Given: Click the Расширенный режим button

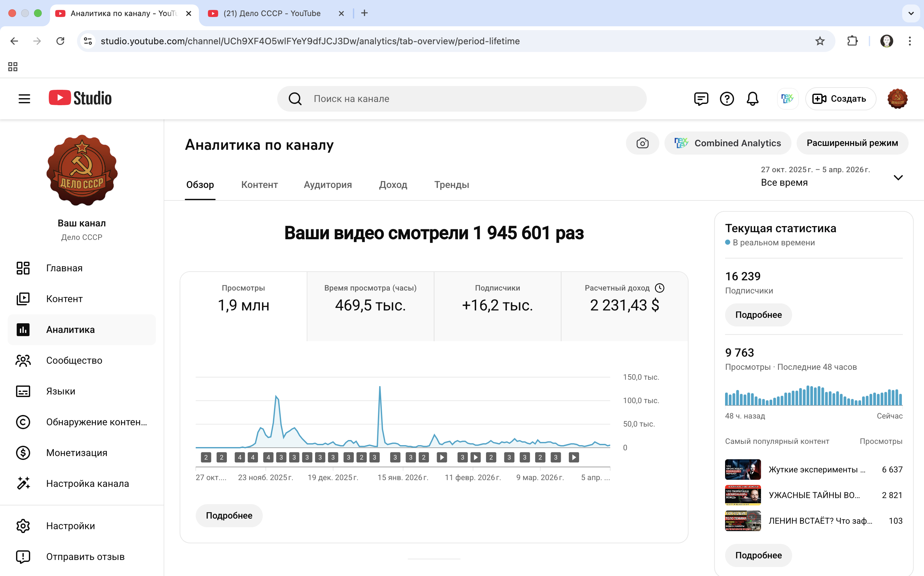Looking at the screenshot, I should tap(852, 143).
